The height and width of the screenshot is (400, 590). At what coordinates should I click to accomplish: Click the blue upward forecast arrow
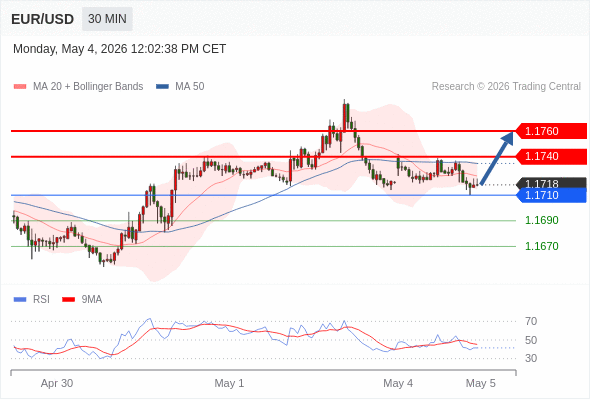tap(497, 158)
